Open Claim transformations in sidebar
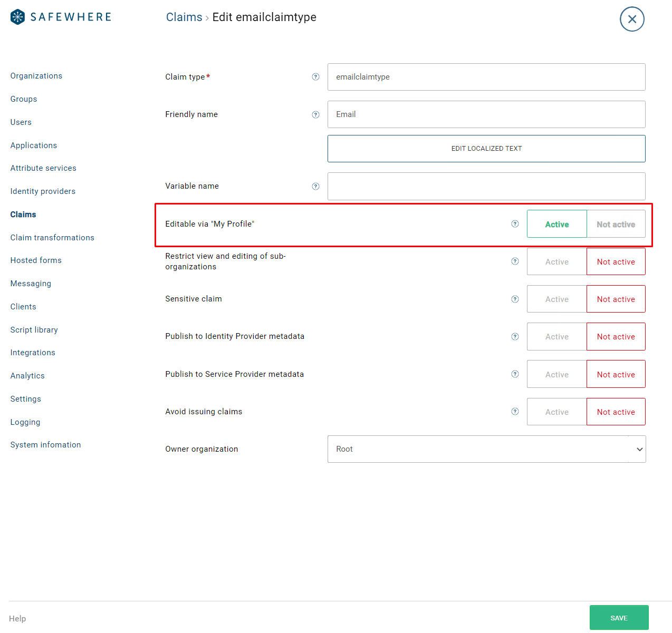Screen dimensions: 672x633 [x=52, y=238]
